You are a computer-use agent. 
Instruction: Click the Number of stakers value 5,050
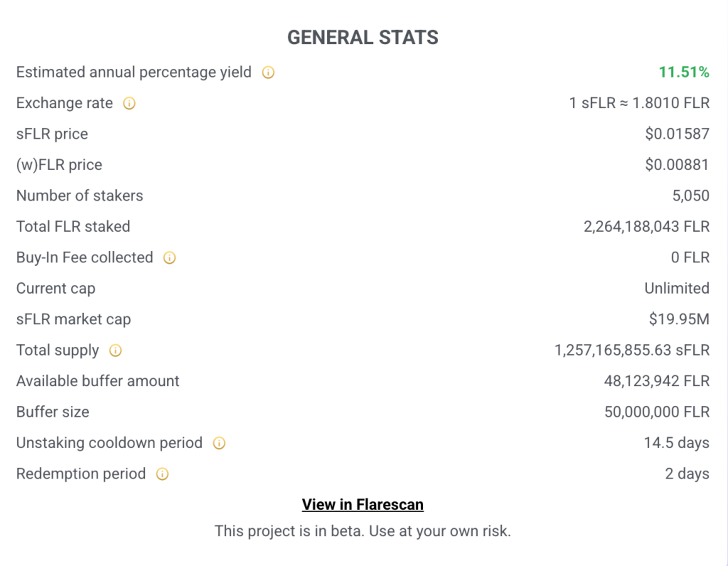690,196
